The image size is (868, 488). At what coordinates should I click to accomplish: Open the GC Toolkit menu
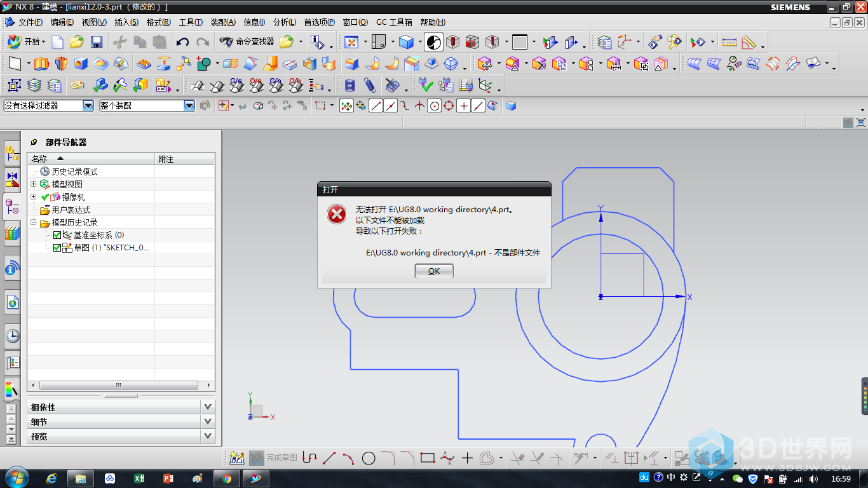tap(394, 22)
